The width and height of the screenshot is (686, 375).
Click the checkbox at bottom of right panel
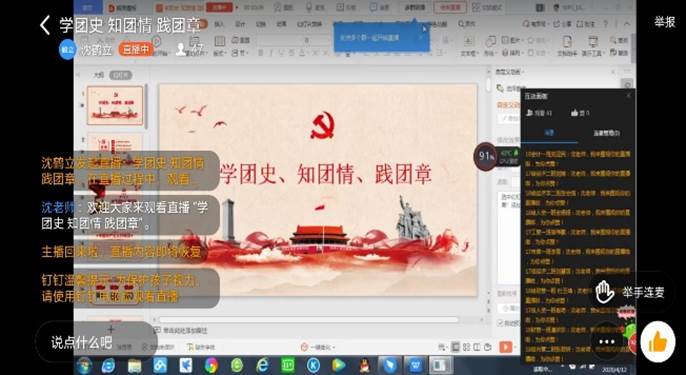500,323
